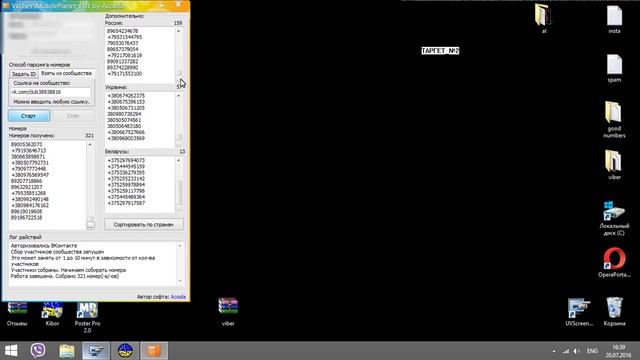Close the parser window
This screenshot has width=640, height=360.
pos(178,4)
